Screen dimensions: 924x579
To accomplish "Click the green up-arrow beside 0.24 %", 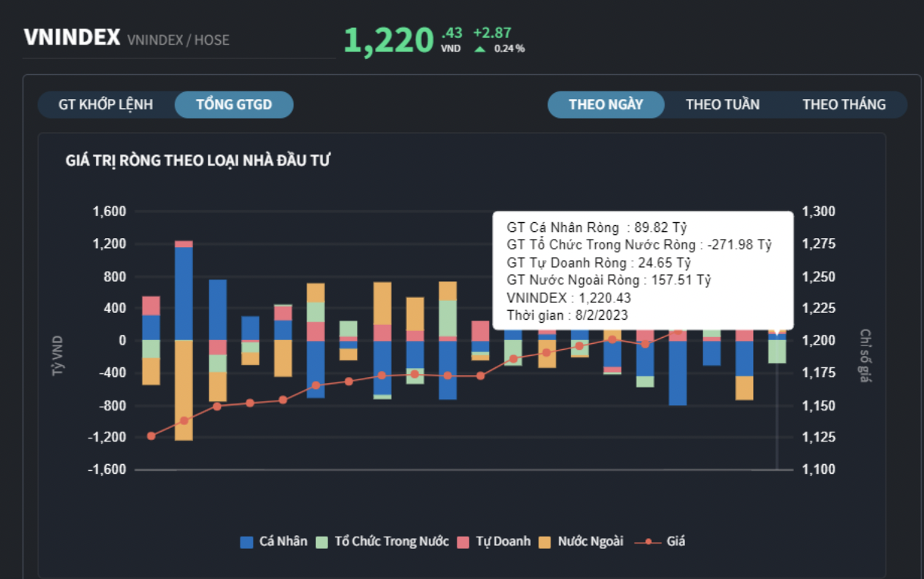I will [479, 49].
